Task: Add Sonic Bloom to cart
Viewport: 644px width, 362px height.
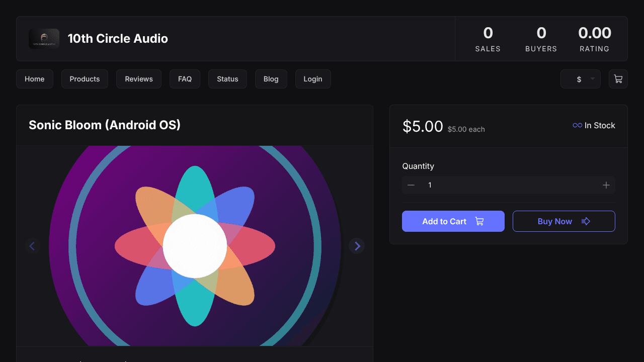Action: pos(453,221)
